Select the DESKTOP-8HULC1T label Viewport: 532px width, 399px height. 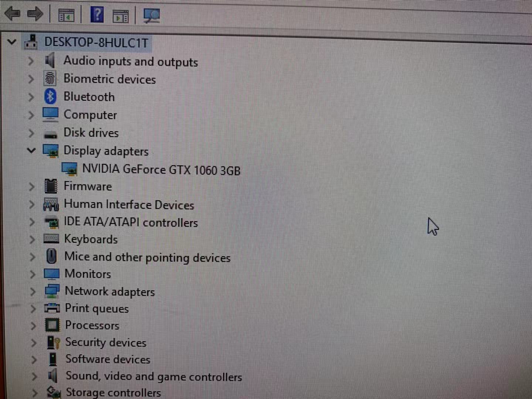[96, 42]
